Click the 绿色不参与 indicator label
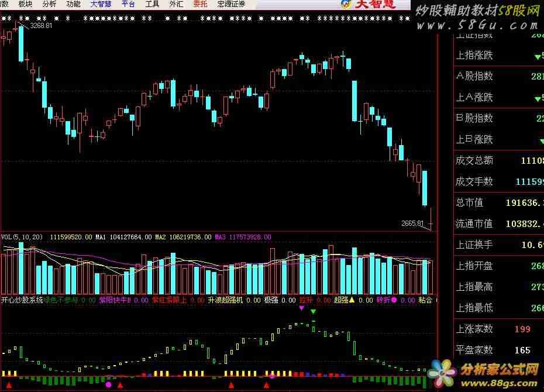Viewport: 544px width, 392px height. (x=61, y=300)
